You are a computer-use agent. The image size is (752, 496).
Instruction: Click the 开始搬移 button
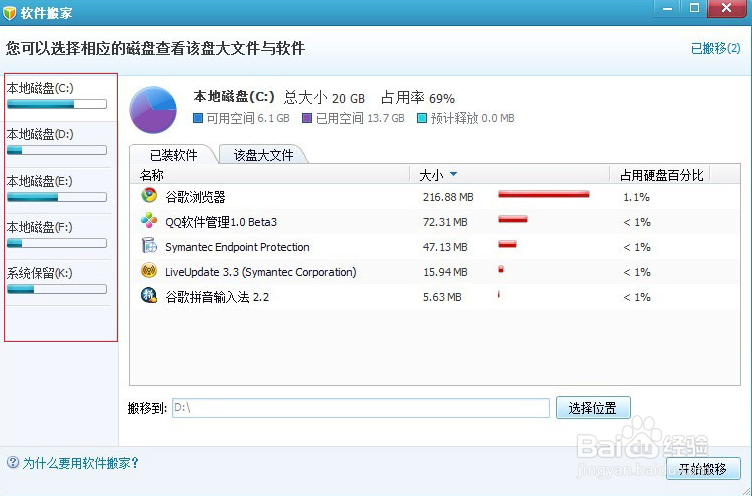[703, 469]
